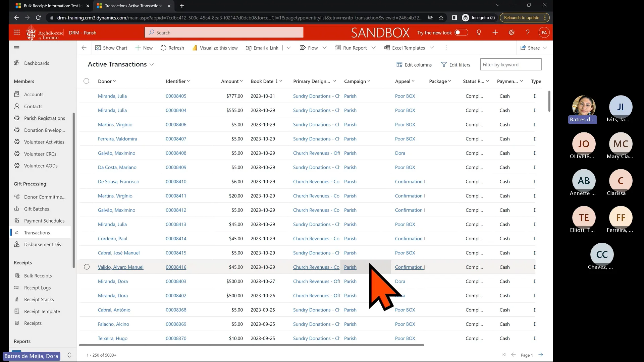This screenshot has width=644, height=362.
Task: Open the Excel Templates dropdown arrow
Action: tap(432, 48)
